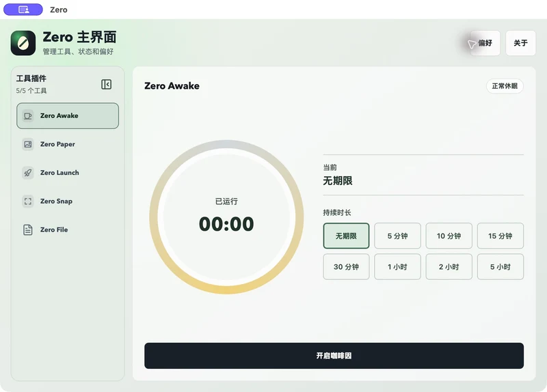Click the Zero Paper picture icon

pos(28,144)
